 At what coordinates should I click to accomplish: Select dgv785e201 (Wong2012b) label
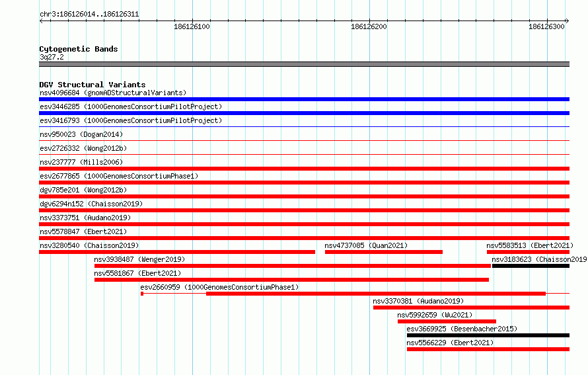[x=83, y=190]
